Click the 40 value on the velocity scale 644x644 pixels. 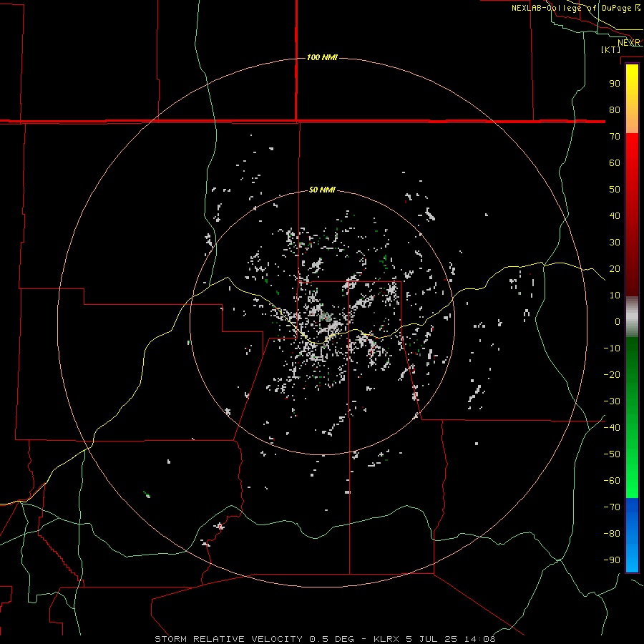(x=615, y=216)
